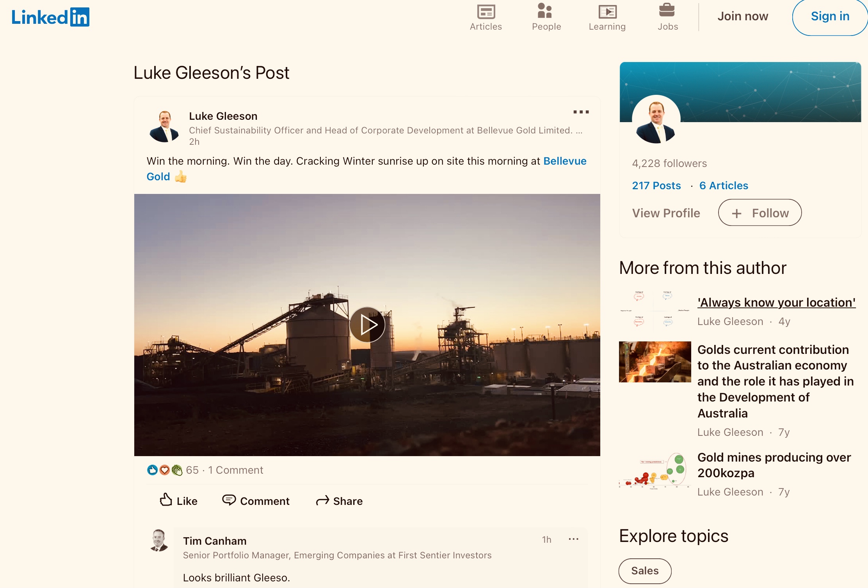Open the 217 Posts link

tap(656, 186)
